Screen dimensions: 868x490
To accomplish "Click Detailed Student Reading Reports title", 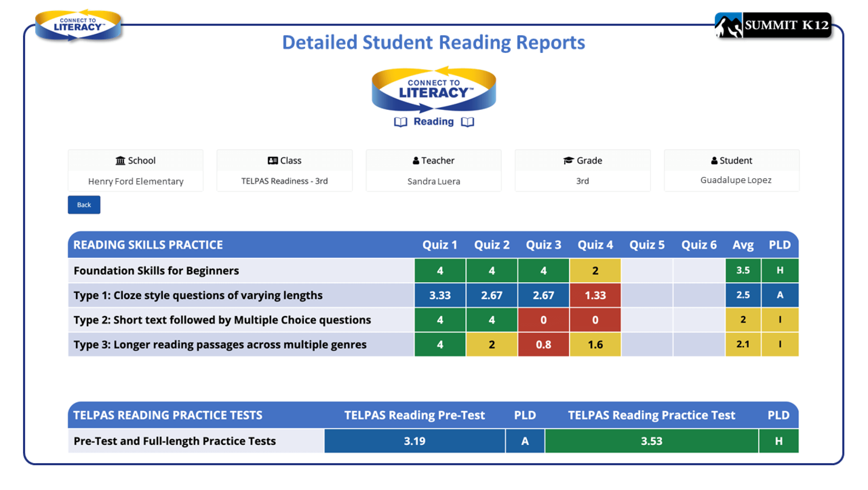I will [x=434, y=43].
